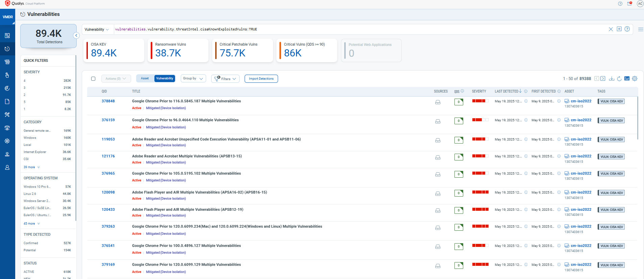Click the pointing hand icon in the left sidebar
644x279 pixels.
coord(7,75)
